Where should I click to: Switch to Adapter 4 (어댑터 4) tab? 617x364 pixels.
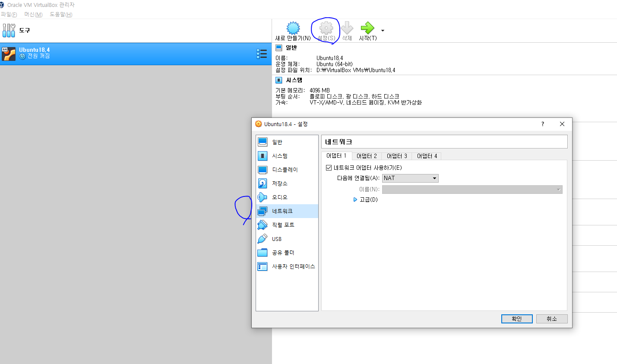[x=427, y=156]
